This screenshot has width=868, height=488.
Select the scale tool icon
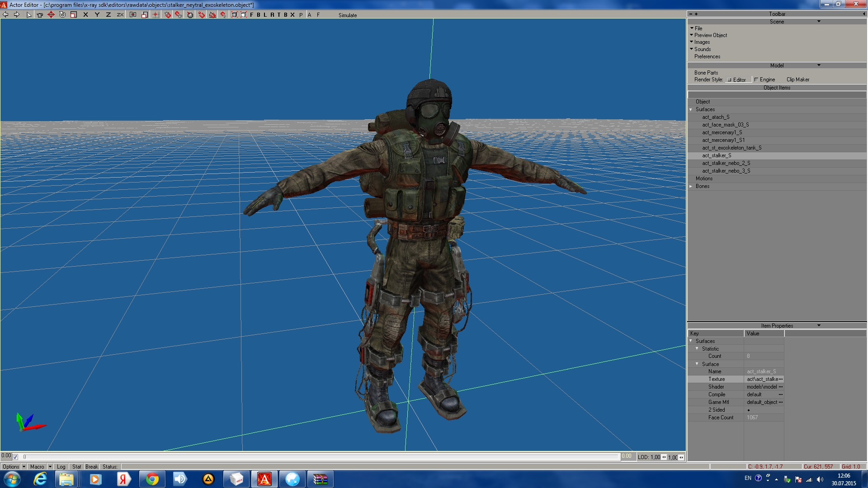tap(74, 15)
